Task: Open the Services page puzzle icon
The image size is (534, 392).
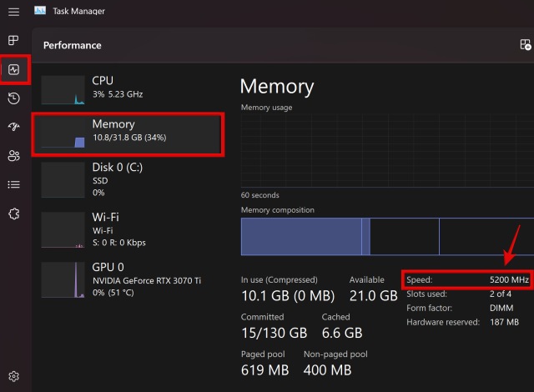Action: pyautogui.click(x=13, y=214)
